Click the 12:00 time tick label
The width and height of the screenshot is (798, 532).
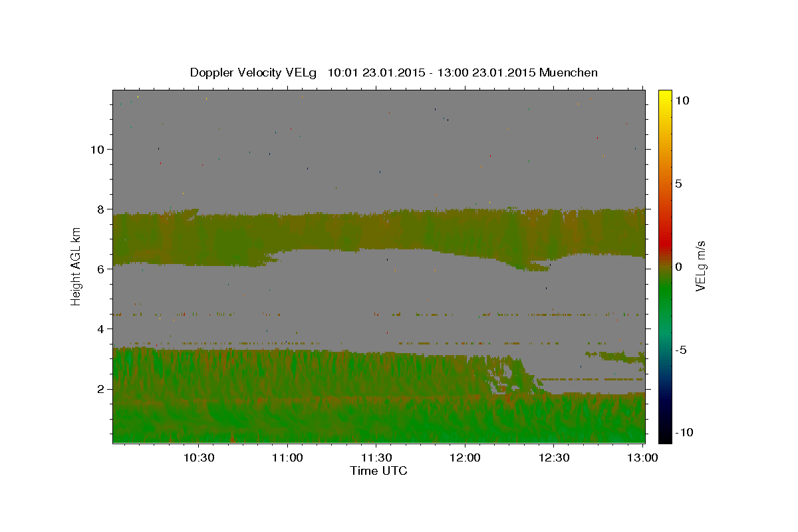(x=464, y=458)
